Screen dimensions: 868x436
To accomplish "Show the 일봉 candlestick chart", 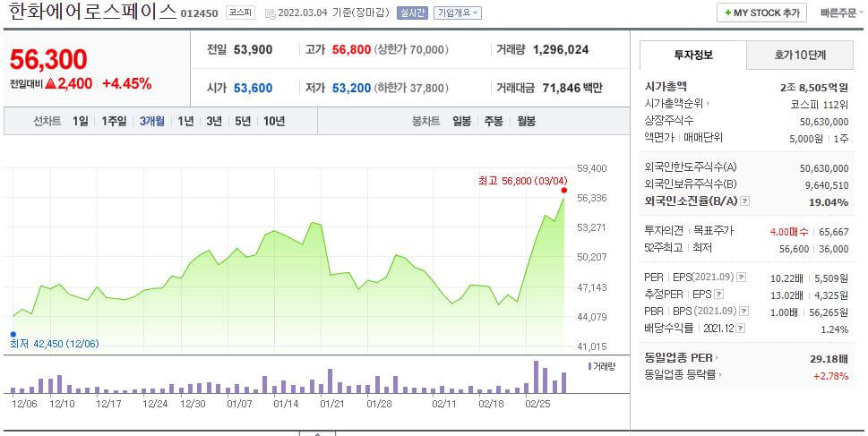I will (461, 121).
